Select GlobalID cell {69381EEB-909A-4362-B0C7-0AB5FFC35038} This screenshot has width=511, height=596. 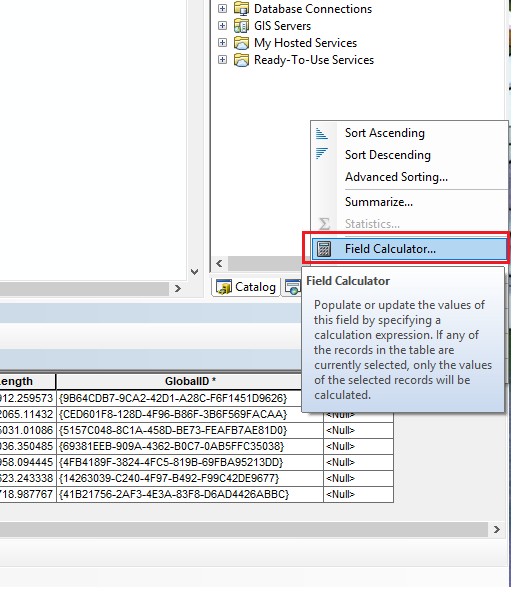pyautogui.click(x=190, y=446)
